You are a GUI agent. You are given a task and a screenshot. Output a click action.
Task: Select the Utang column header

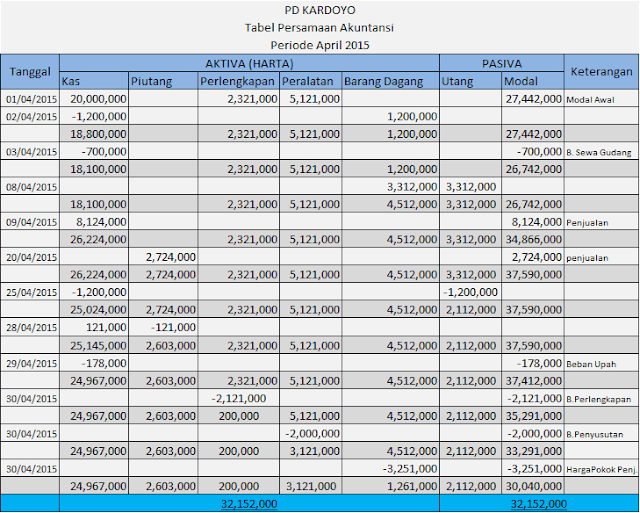click(471, 81)
